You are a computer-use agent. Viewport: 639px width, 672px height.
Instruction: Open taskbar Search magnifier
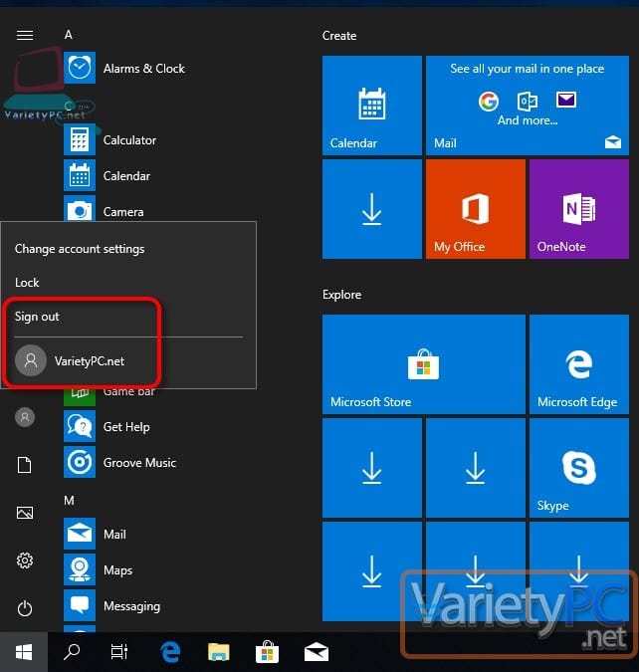coord(72,652)
